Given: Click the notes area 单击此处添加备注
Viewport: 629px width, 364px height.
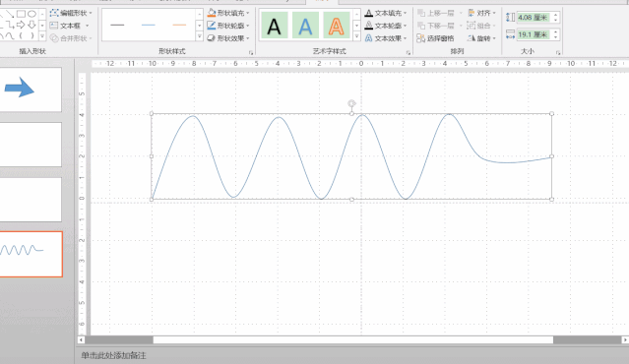Looking at the screenshot, I should click(113, 355).
